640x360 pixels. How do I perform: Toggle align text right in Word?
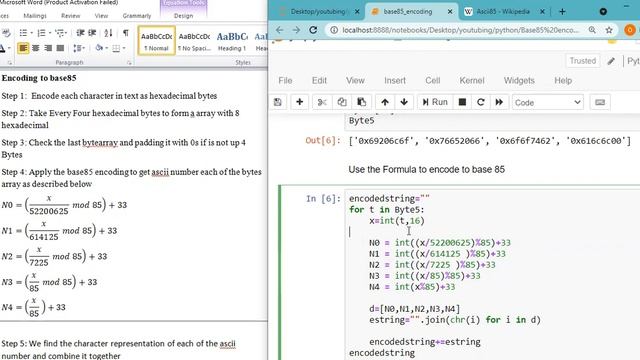(48, 48)
